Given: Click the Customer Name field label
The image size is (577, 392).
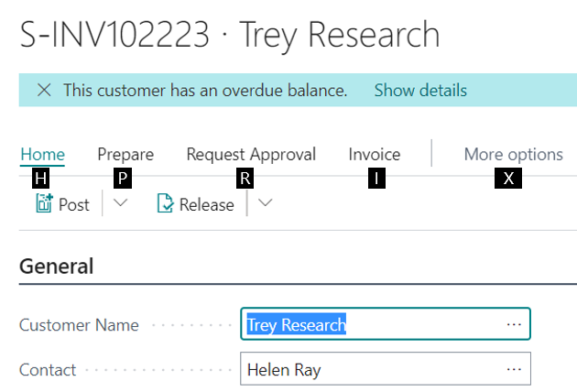Looking at the screenshot, I should pos(79,325).
